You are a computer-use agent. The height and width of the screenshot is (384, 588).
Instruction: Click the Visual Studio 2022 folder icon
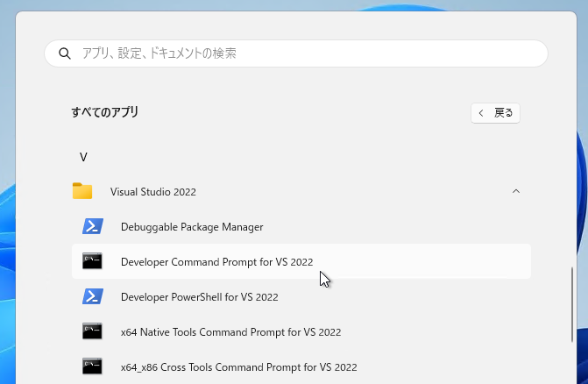click(x=82, y=191)
